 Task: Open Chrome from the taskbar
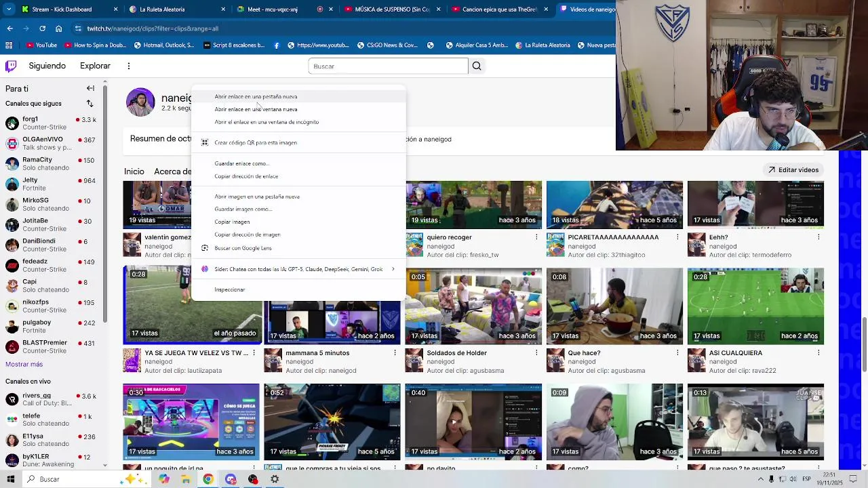pyautogui.click(x=208, y=479)
